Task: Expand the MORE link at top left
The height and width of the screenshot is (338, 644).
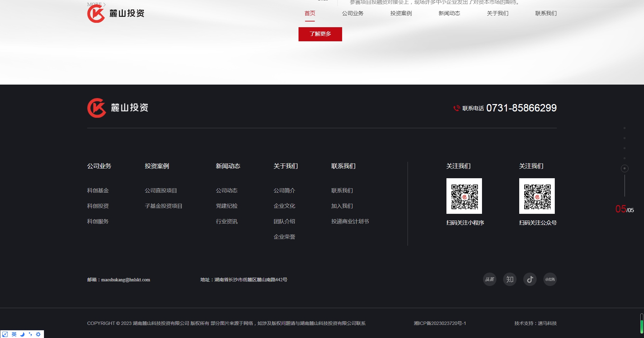Action: [x=95, y=4]
